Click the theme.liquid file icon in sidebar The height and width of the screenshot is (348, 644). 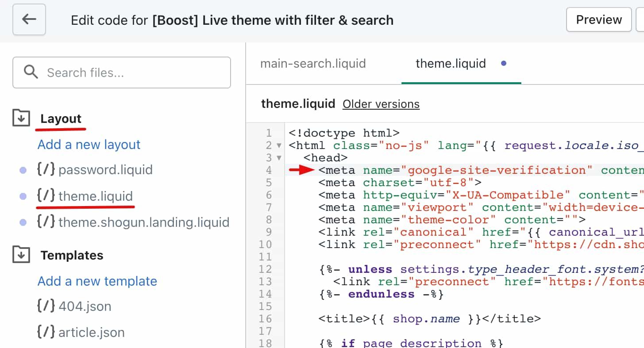(46, 196)
